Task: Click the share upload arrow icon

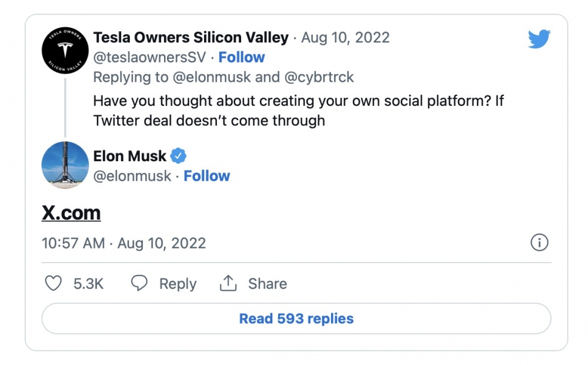Action: (x=228, y=283)
